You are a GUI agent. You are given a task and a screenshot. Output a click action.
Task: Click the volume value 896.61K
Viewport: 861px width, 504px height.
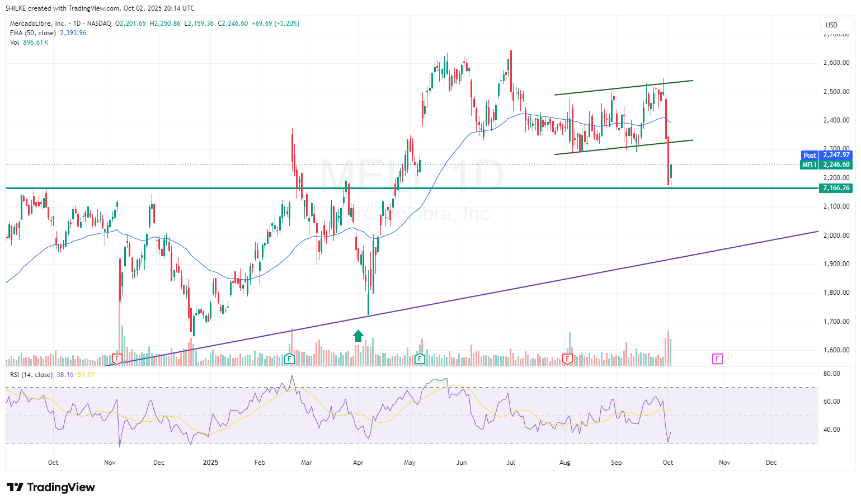36,43
